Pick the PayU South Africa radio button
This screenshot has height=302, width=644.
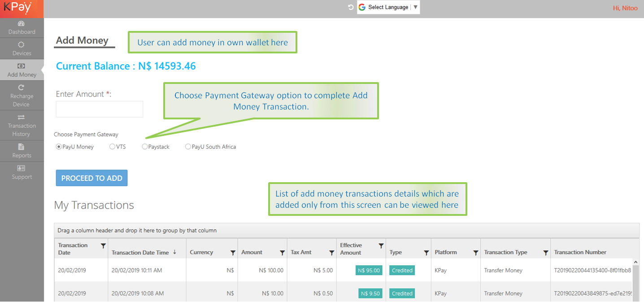coord(188,147)
